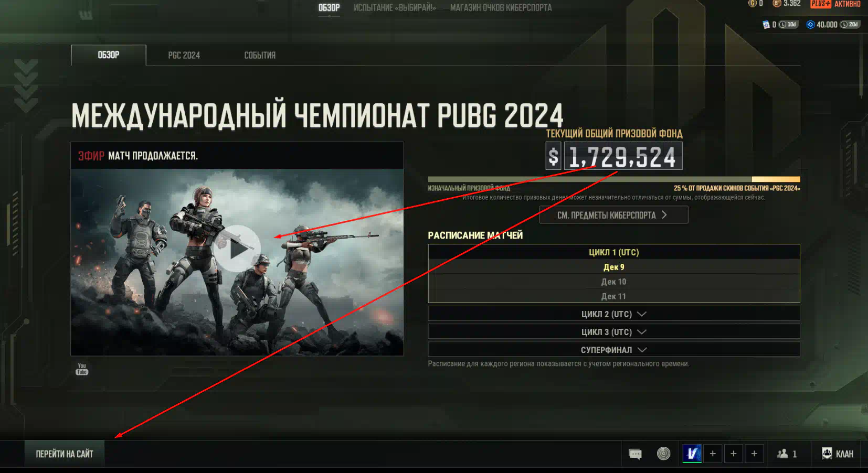Viewport: 868px width, 473px height.
Task: Click the plus slot nearest friends counter
Action: pyautogui.click(x=754, y=454)
